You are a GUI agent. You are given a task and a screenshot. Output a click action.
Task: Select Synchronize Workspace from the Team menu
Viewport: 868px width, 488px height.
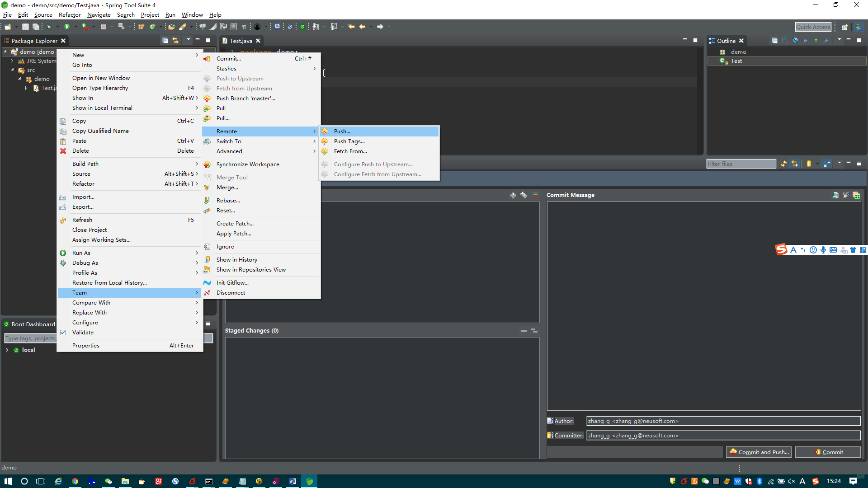[x=248, y=164]
